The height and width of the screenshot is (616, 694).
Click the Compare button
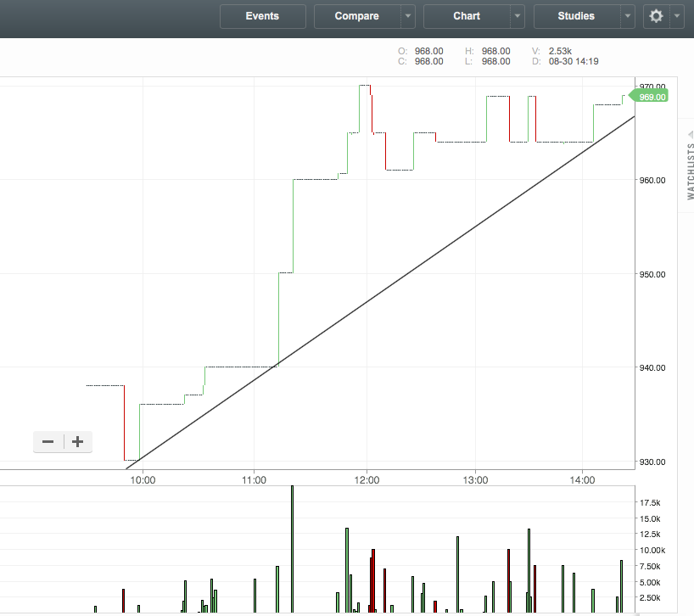point(356,16)
